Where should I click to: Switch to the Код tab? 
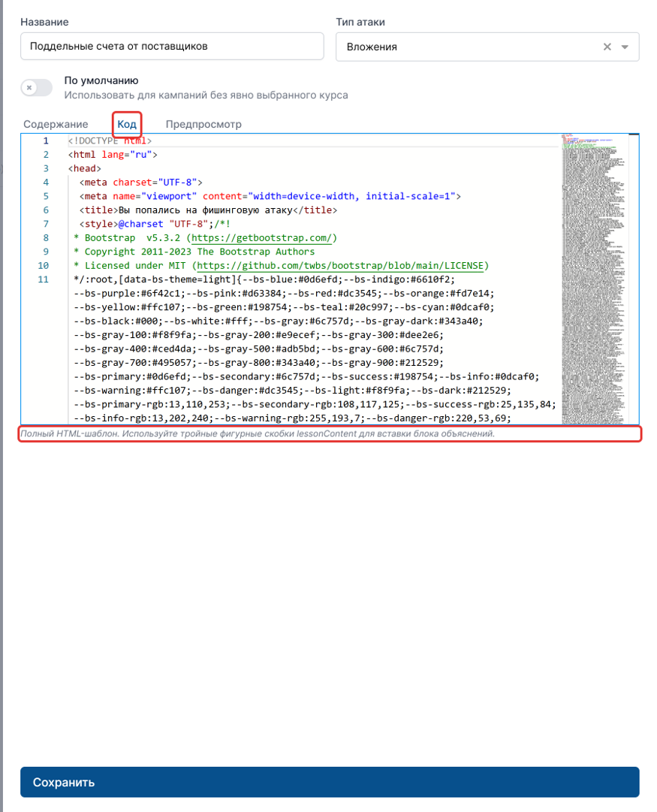127,124
